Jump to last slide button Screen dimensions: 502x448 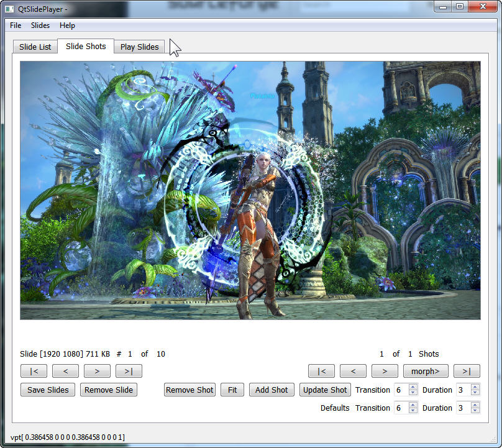coord(129,371)
